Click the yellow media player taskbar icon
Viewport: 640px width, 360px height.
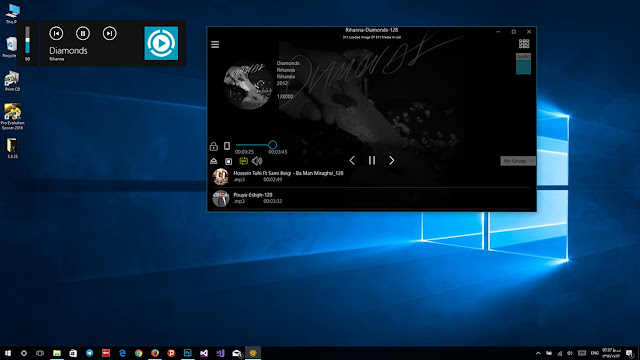(253, 353)
